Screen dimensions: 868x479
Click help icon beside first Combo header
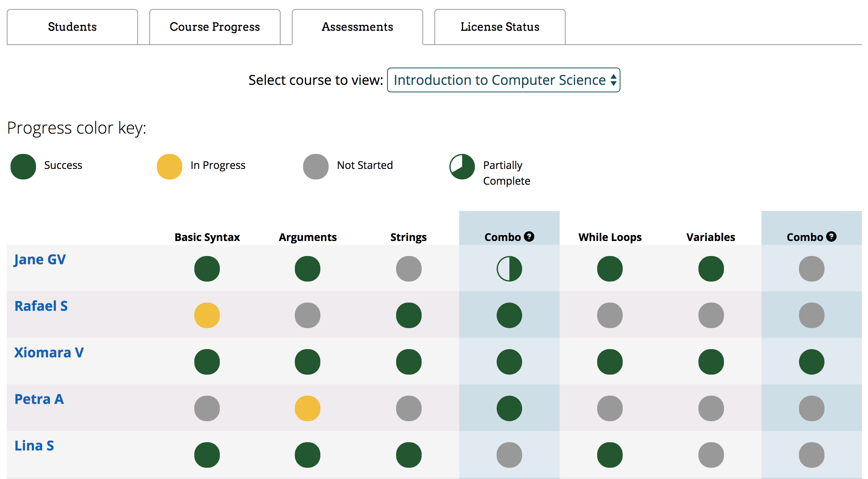529,236
